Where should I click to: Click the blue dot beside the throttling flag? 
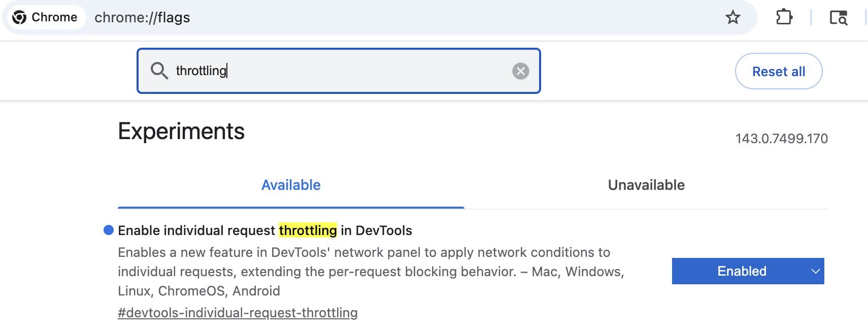pos(107,230)
